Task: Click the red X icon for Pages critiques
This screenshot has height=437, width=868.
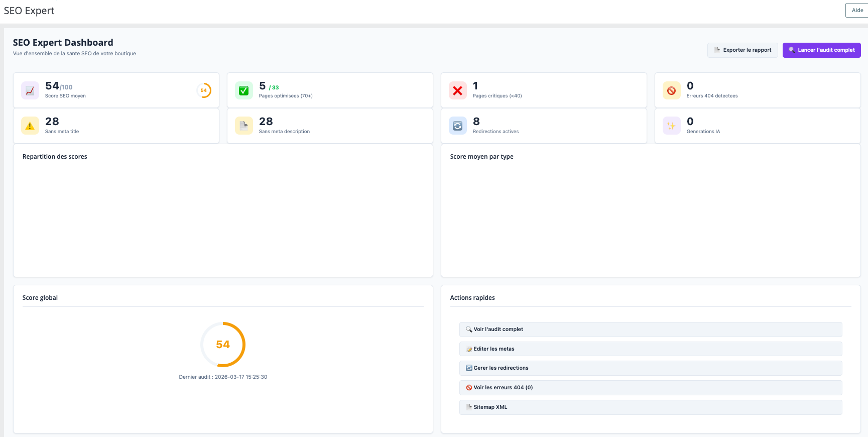Action: 458,90
